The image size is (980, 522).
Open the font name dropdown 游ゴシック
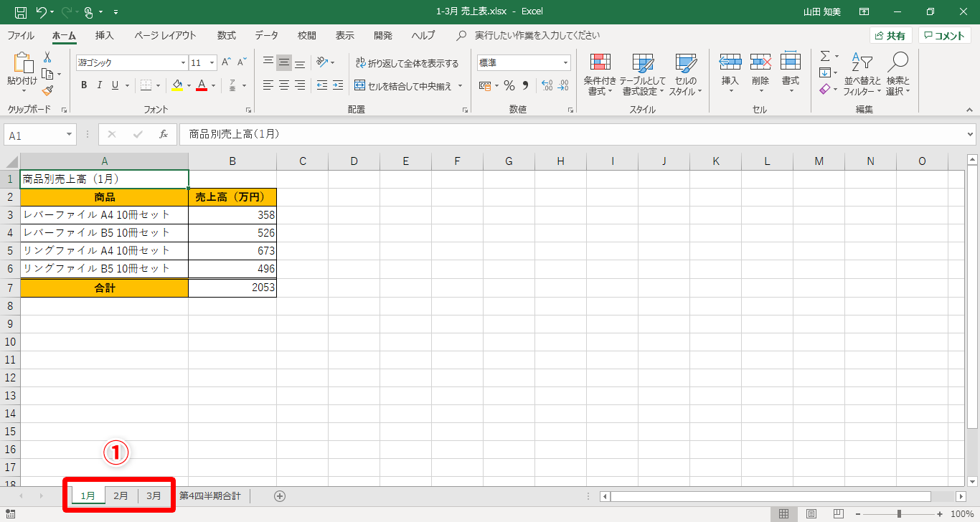tap(183, 63)
